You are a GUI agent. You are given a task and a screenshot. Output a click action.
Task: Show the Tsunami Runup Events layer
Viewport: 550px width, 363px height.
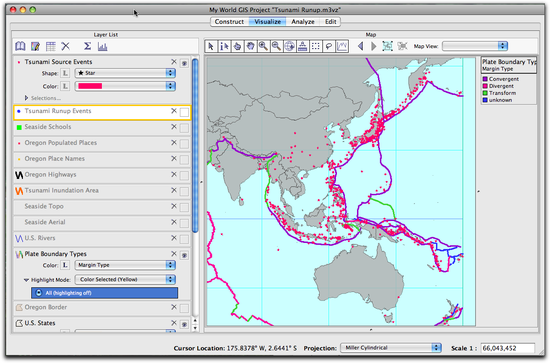184,113
